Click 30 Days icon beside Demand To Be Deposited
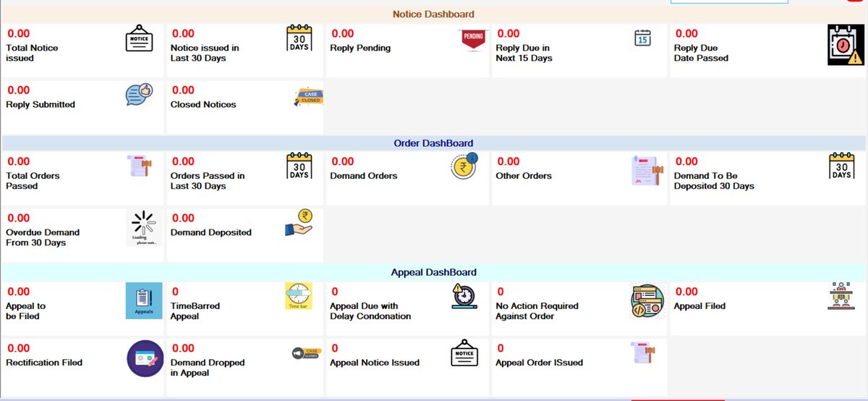Screen dimensions: 868x401 842,166
